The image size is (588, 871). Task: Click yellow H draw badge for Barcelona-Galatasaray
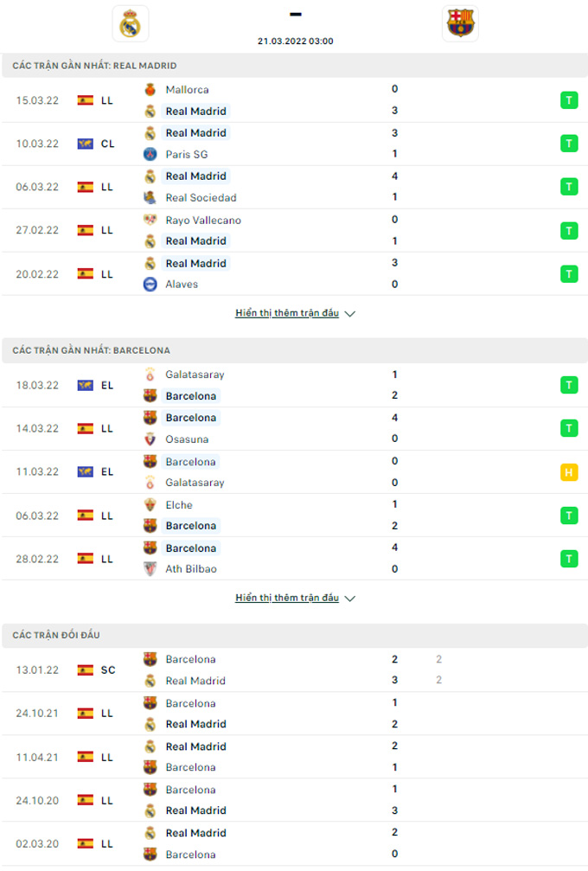pyautogui.click(x=569, y=472)
